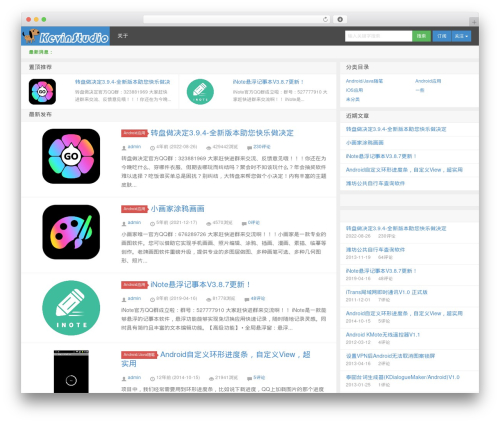The height and width of the screenshot is (423, 500).
Task: Click the large green iNote thumbnail
Action: pyautogui.click(x=71, y=308)
